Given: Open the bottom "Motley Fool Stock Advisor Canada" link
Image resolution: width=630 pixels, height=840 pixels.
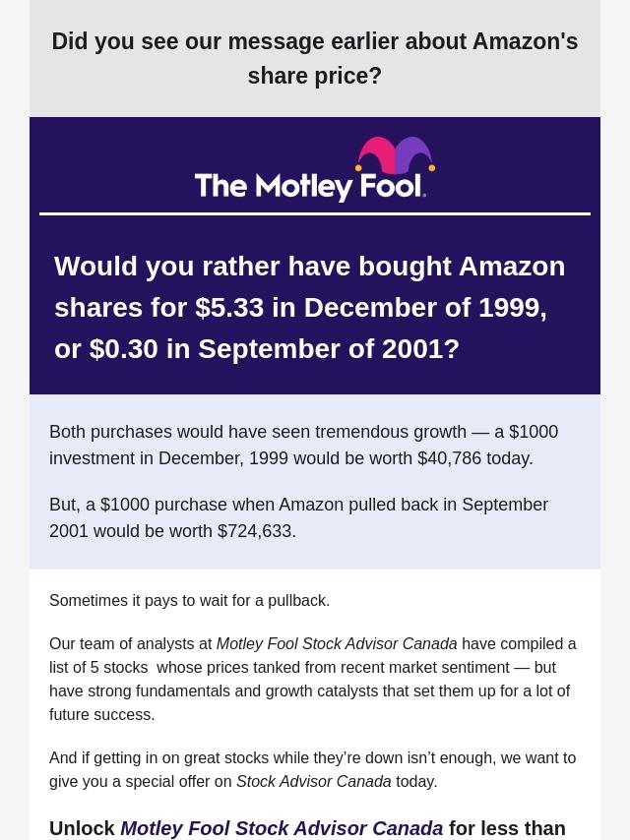Looking at the screenshot, I should [x=282, y=828].
